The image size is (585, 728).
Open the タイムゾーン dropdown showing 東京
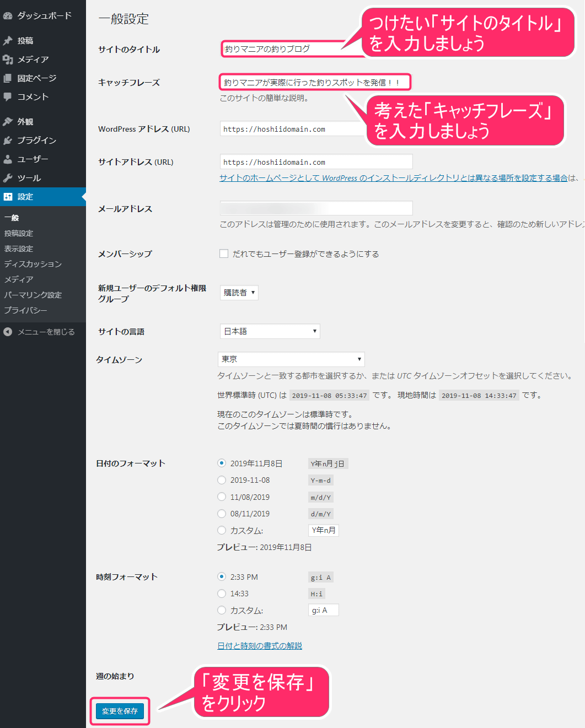(x=291, y=359)
